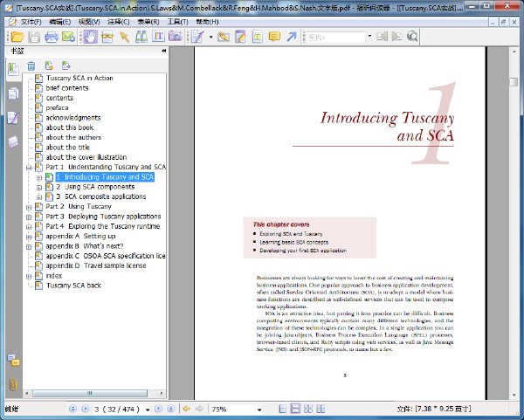
Task: Click the Open file folder icon
Action: click(17, 37)
